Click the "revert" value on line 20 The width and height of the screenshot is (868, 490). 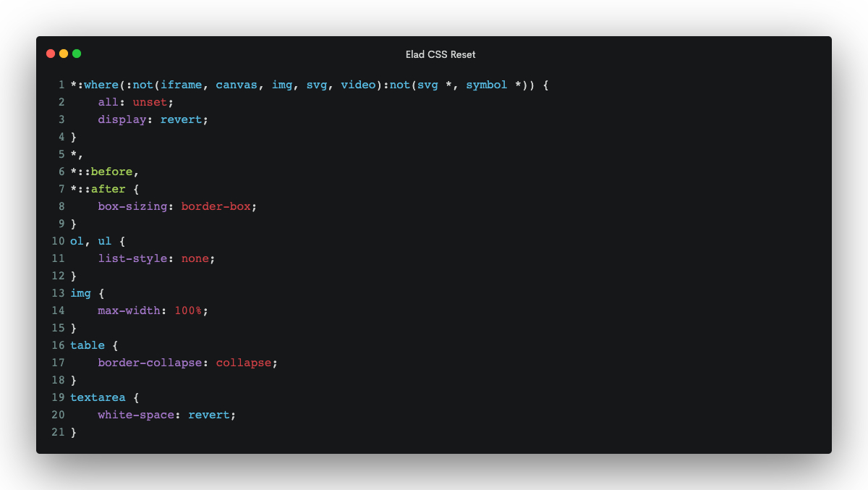(209, 415)
